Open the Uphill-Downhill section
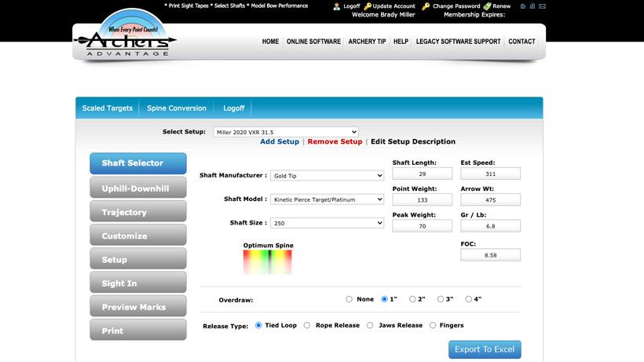Viewport: 644px width, 362px height. (x=138, y=188)
